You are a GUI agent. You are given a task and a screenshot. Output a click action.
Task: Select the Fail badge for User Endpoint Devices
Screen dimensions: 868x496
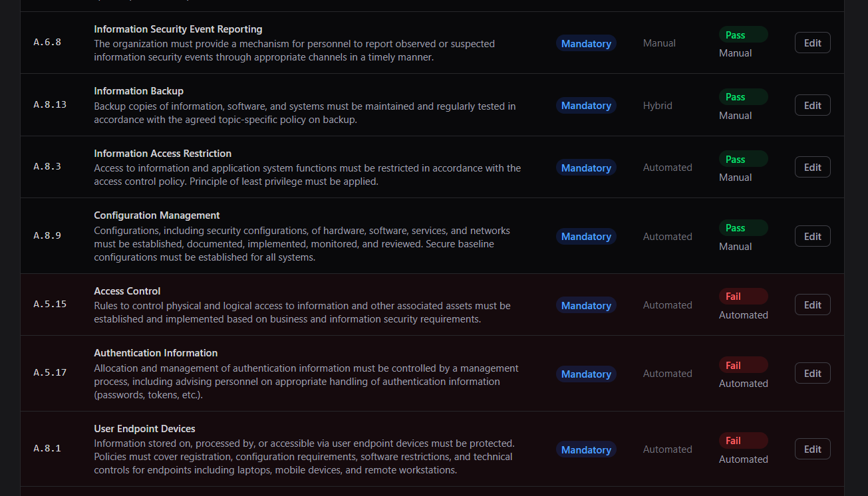[x=743, y=441]
